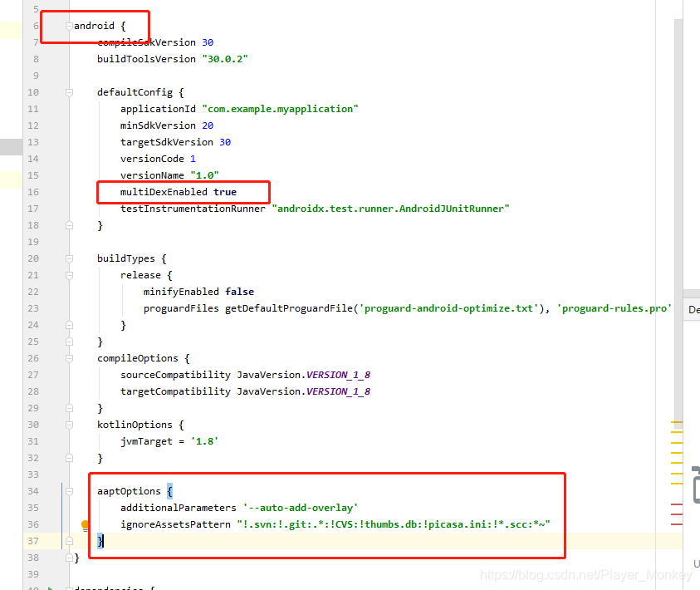Click VERSION_1_8 on sourceCompatibility line
Image resolution: width=700 pixels, height=590 pixels.
(x=338, y=375)
